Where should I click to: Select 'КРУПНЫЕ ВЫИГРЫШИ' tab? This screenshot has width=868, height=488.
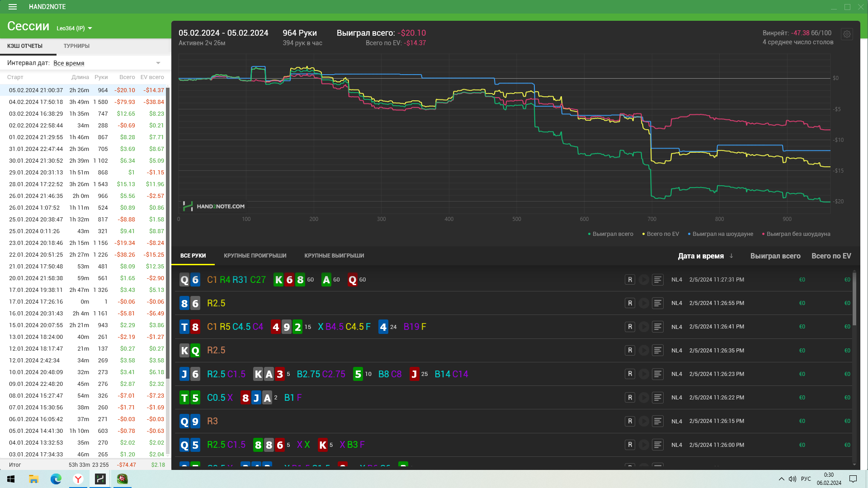point(334,256)
